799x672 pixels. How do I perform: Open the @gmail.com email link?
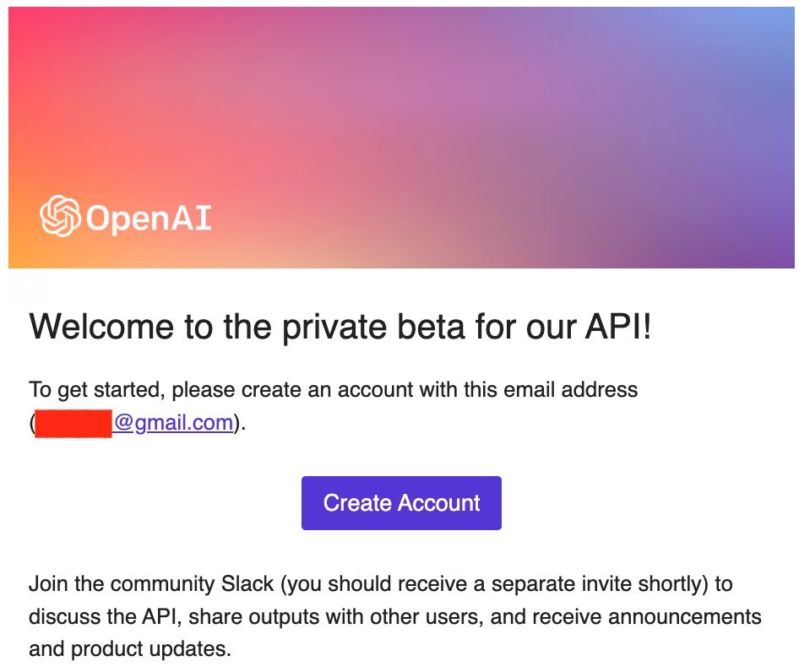click(173, 423)
